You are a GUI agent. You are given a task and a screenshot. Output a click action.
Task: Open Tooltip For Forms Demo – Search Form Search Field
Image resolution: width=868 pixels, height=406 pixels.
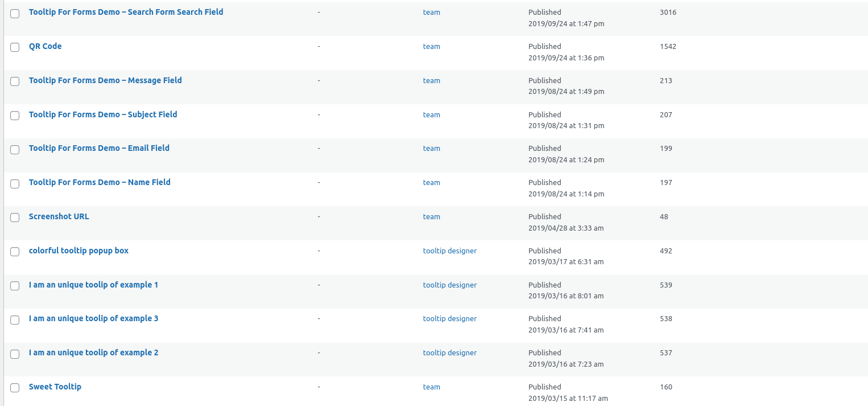(126, 12)
